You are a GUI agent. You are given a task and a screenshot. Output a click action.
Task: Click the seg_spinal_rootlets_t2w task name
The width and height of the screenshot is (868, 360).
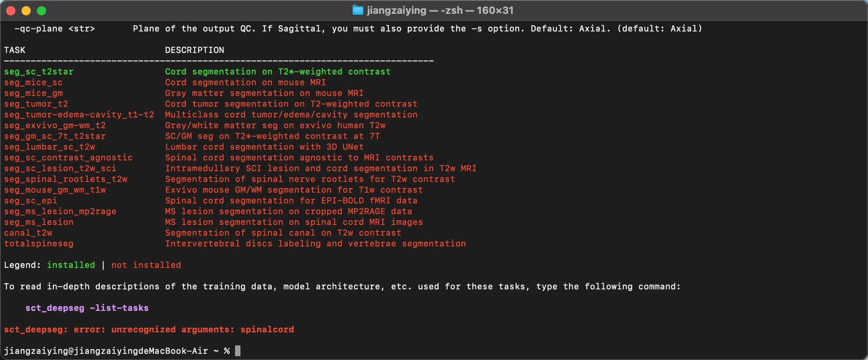66,179
